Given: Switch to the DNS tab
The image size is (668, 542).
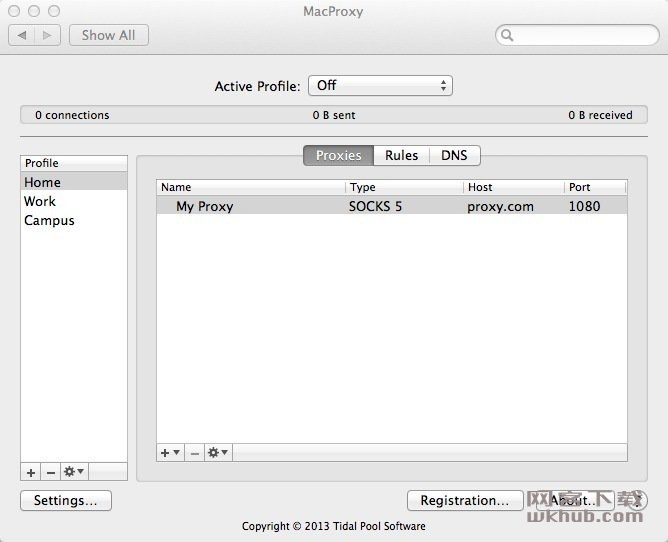Looking at the screenshot, I should coord(455,156).
